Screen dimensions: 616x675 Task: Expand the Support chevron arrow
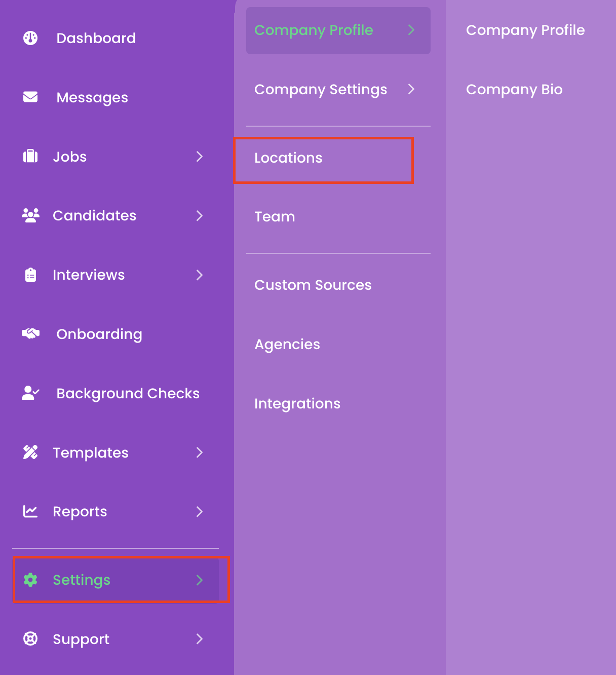click(x=200, y=639)
